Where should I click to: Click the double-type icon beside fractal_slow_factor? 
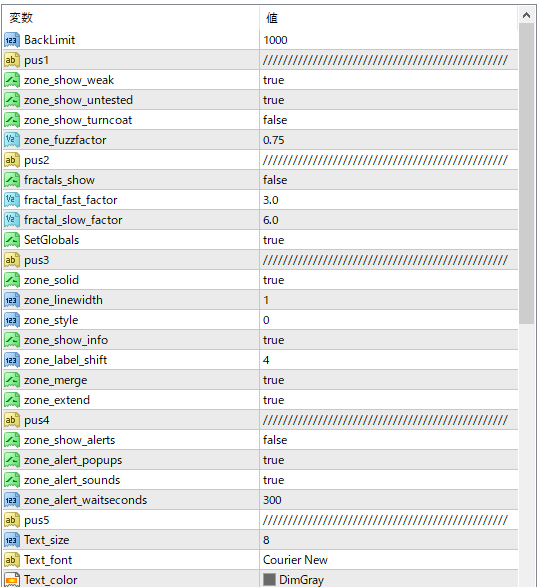pos(12,220)
